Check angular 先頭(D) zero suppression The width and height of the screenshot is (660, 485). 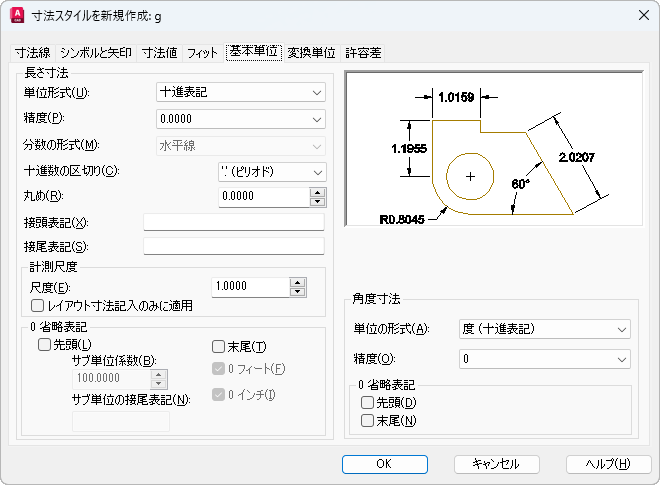pyautogui.click(x=367, y=403)
